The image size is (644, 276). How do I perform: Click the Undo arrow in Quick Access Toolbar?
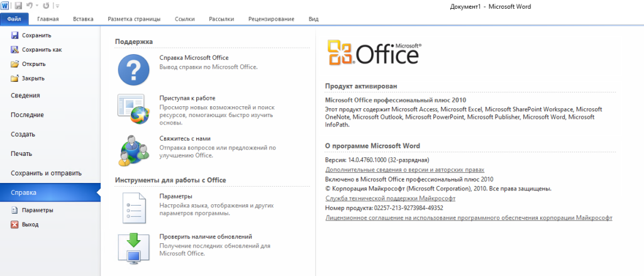(x=29, y=6)
